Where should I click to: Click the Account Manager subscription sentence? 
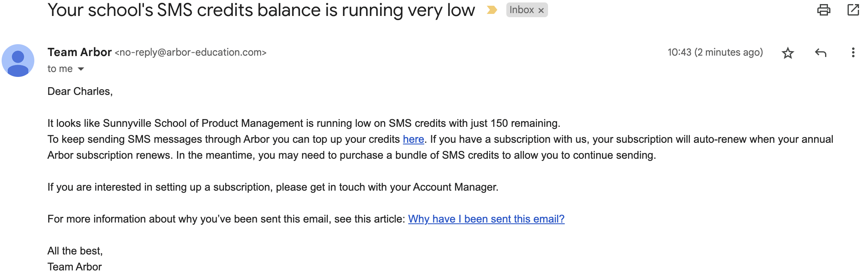pyautogui.click(x=273, y=187)
